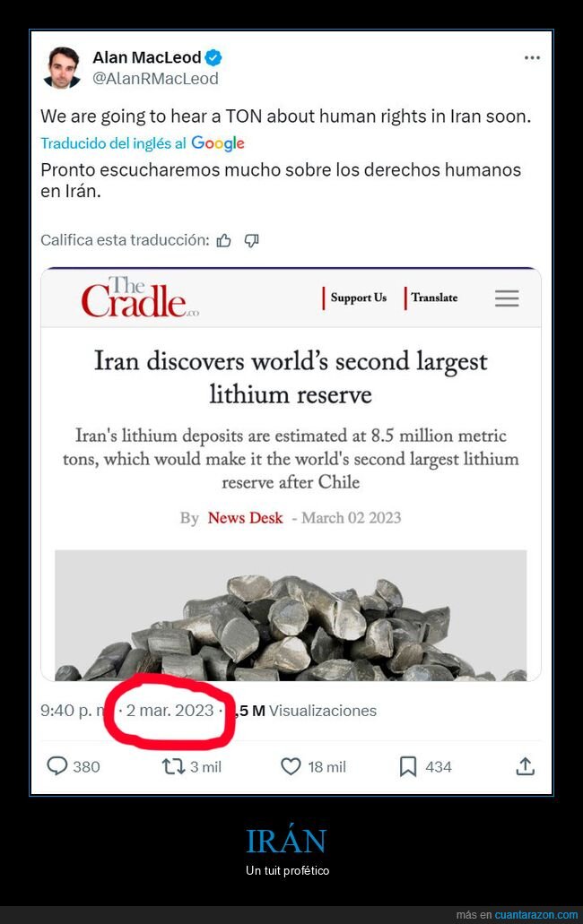
Task: Rate the translation with thumbs up
Action: tap(223, 240)
